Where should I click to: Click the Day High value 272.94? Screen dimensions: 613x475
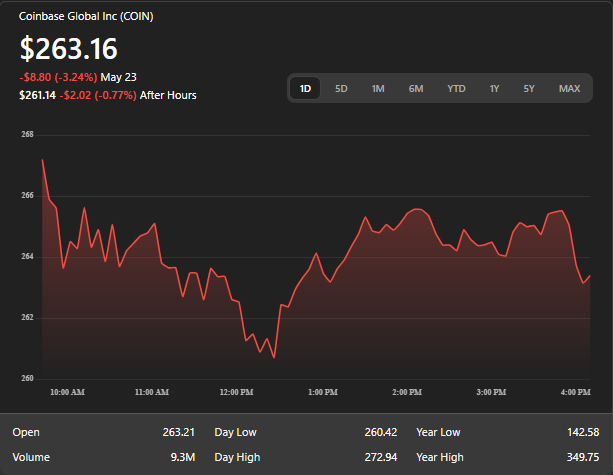pos(381,457)
